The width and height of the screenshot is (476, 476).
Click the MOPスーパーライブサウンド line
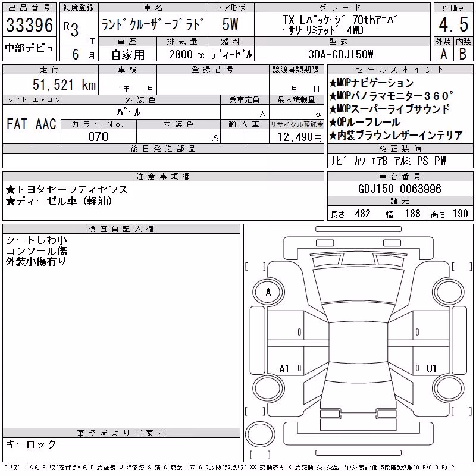click(389, 109)
